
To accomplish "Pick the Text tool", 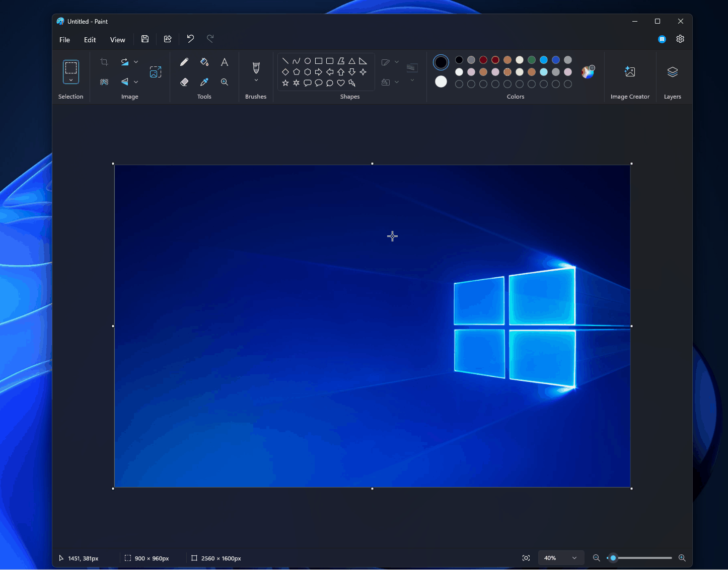I will coord(225,61).
